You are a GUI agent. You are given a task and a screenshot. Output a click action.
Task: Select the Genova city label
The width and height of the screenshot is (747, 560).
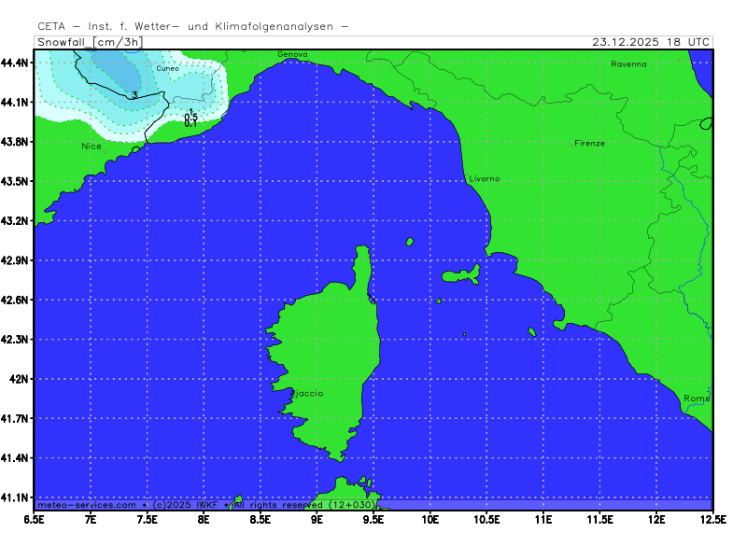[292, 55]
